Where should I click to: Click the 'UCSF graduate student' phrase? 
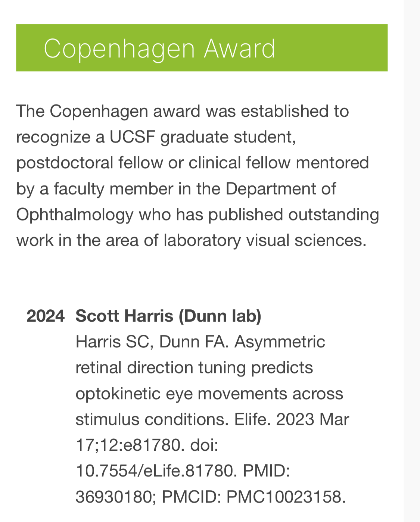click(x=202, y=137)
